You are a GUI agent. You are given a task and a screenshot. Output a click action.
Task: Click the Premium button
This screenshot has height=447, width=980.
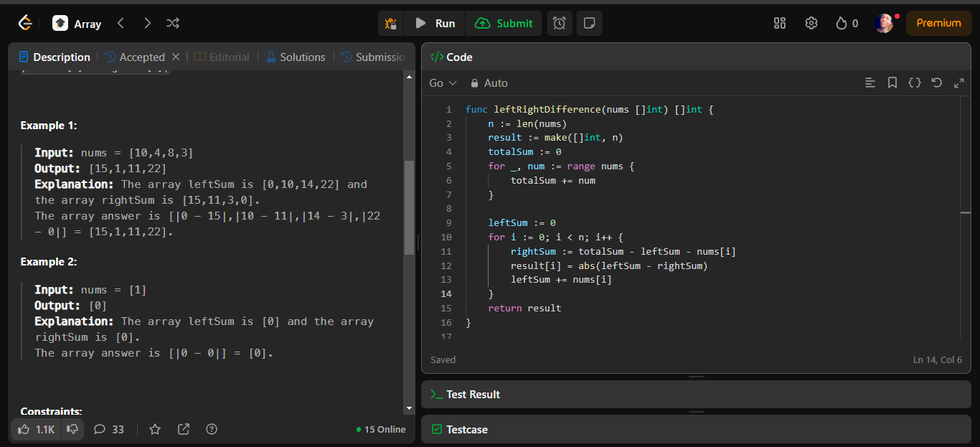pos(938,23)
